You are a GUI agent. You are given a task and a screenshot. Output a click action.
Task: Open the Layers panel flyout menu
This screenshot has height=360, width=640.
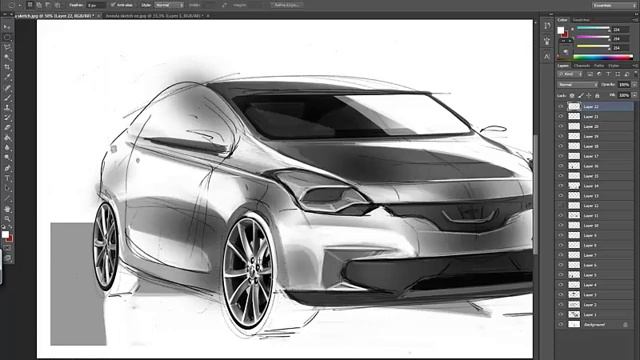point(636,65)
